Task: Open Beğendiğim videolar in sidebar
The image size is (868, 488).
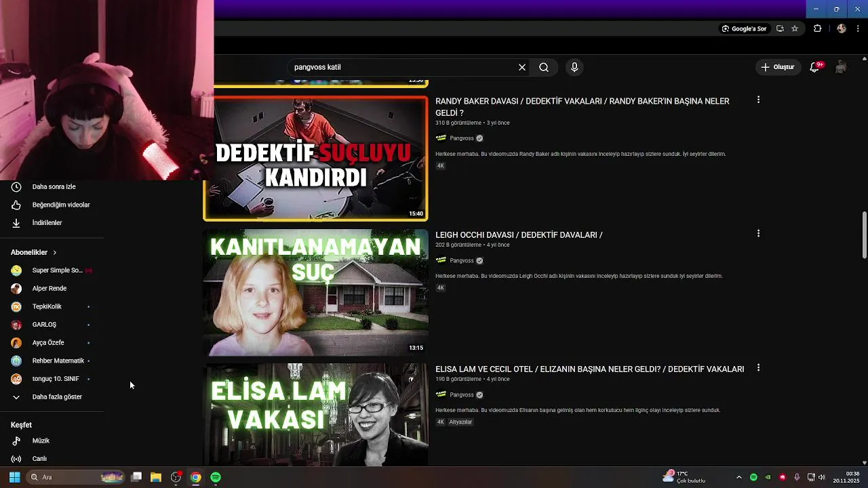Action: [52, 205]
